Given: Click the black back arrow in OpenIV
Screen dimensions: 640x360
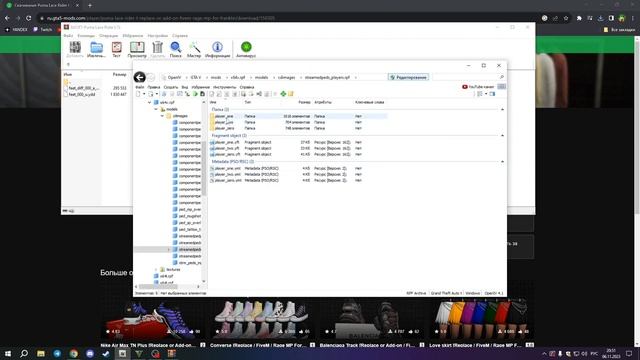Looking at the screenshot, I should pyautogui.click(x=140, y=77).
